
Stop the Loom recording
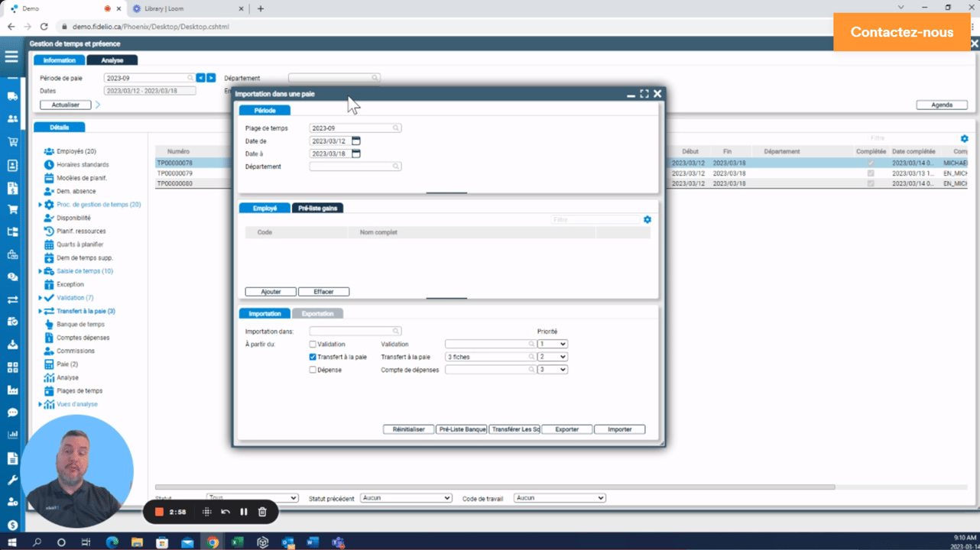click(159, 512)
